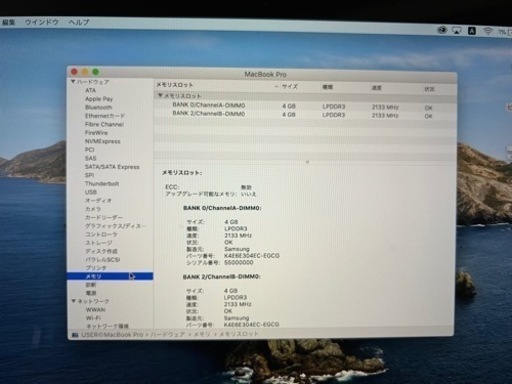Click the computer icon in the path bar
Image resolution: width=512 pixels, height=384 pixels.
pyautogui.click(x=75, y=334)
